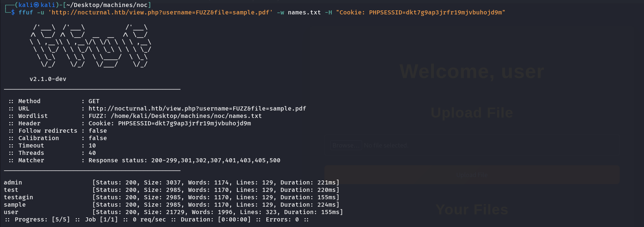Click the dimmed Upload File button
The width and height of the screenshot is (644, 227).
pyautogui.click(x=472, y=175)
